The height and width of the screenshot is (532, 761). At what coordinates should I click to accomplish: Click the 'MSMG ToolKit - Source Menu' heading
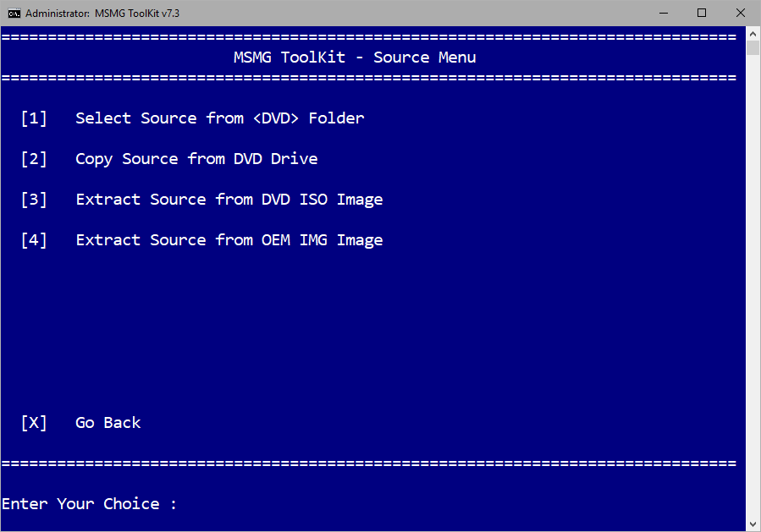tap(355, 58)
